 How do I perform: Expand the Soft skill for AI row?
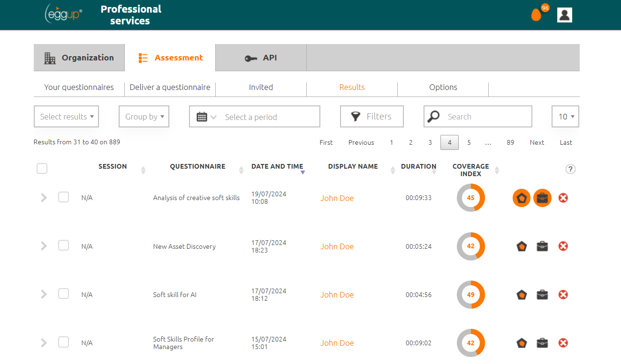pos(44,294)
